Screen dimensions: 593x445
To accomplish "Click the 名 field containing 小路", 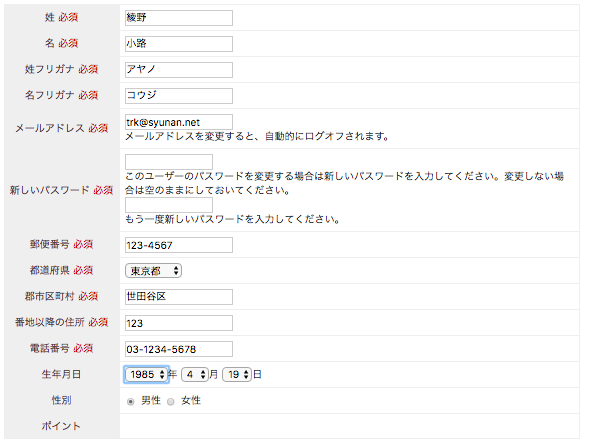I will (179, 44).
